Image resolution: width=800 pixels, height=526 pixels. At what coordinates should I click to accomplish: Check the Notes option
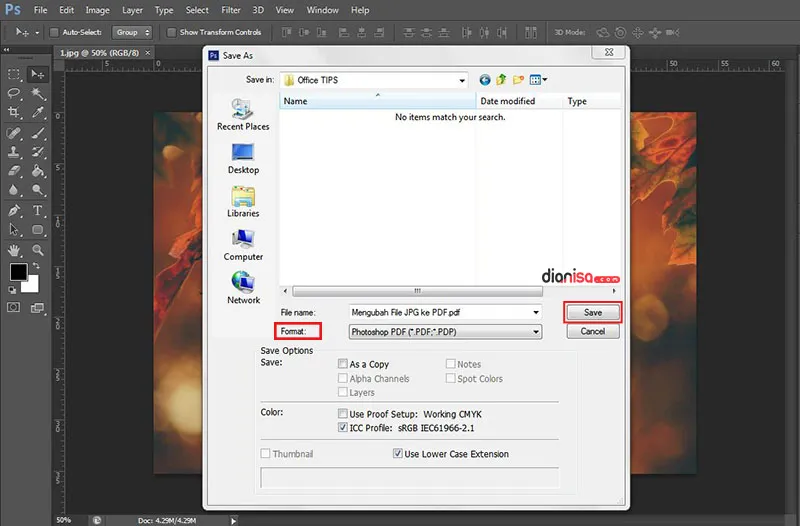pyautogui.click(x=450, y=364)
